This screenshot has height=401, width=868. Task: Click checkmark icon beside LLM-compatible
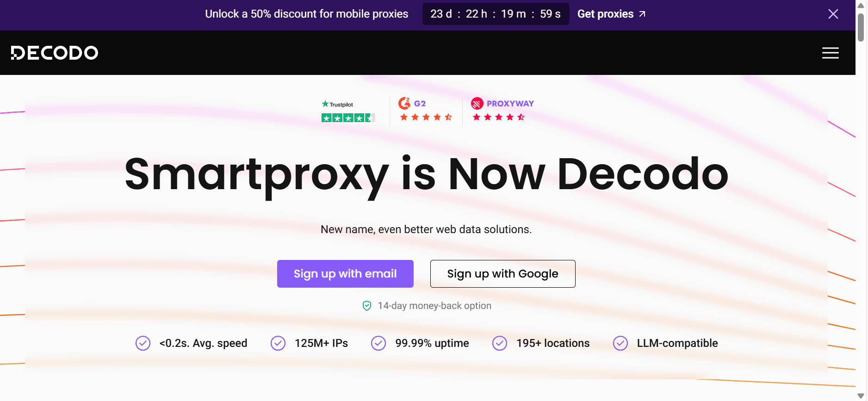pyautogui.click(x=620, y=343)
